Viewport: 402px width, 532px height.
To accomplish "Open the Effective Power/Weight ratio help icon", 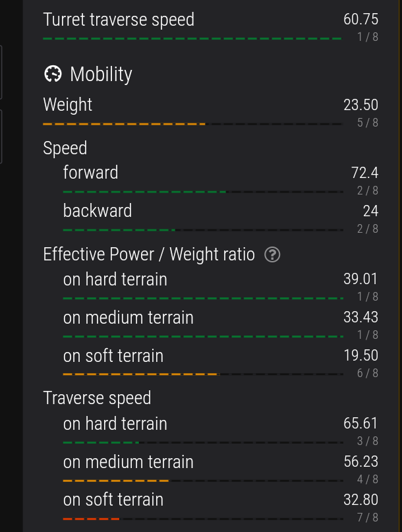I will 272,255.
